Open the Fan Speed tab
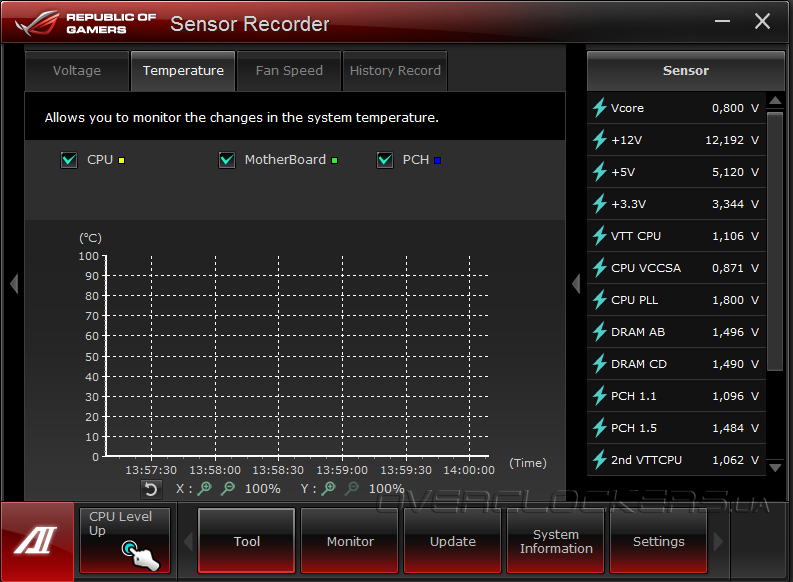Image resolution: width=793 pixels, height=582 pixels. point(289,71)
